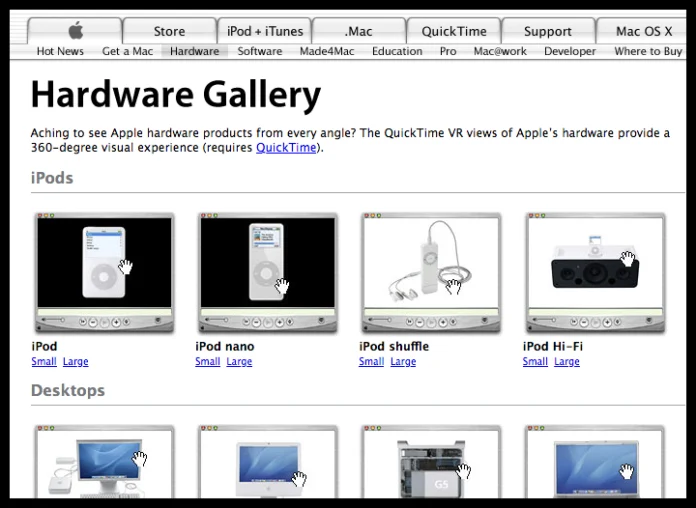Switch to the iPod + iTunes tab
Image resolution: width=696 pixels, height=508 pixels.
[265, 31]
